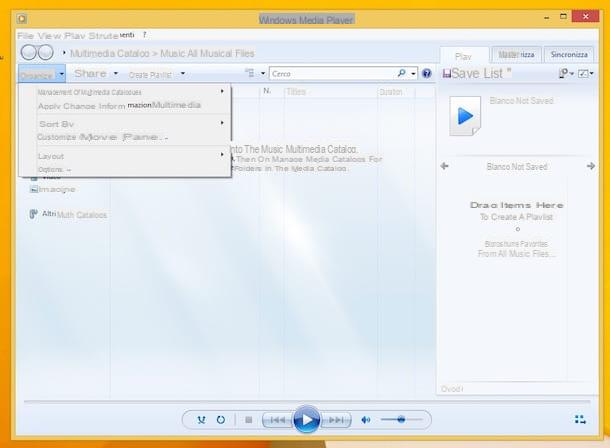The height and width of the screenshot is (448, 610).
Task: Click the back navigation arrow button
Action: [x=29, y=52]
